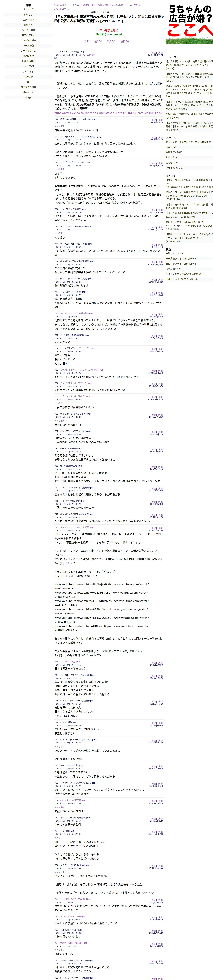Open the UPLIFT link at the top
This screenshot has width=213, height=980.
coord(57,9)
